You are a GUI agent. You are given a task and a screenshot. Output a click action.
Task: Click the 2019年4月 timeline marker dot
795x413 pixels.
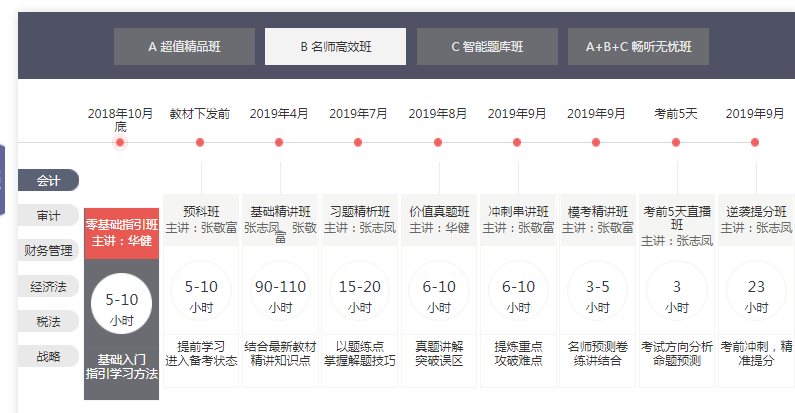tap(279, 143)
